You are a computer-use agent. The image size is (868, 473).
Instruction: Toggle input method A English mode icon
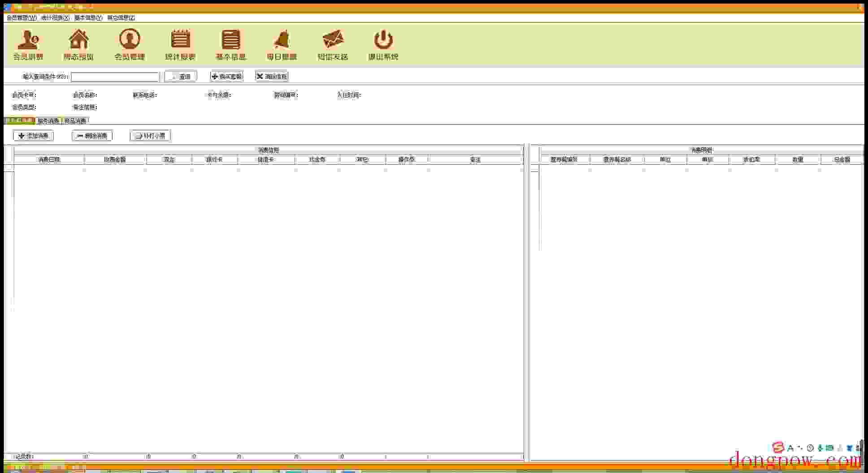pyautogui.click(x=790, y=447)
